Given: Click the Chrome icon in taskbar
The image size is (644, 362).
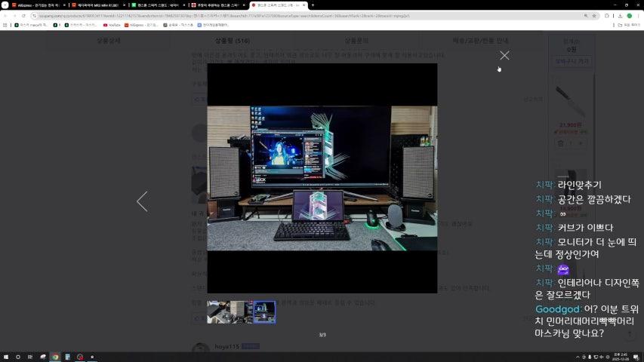Looking at the screenshot, I should pos(54,357).
